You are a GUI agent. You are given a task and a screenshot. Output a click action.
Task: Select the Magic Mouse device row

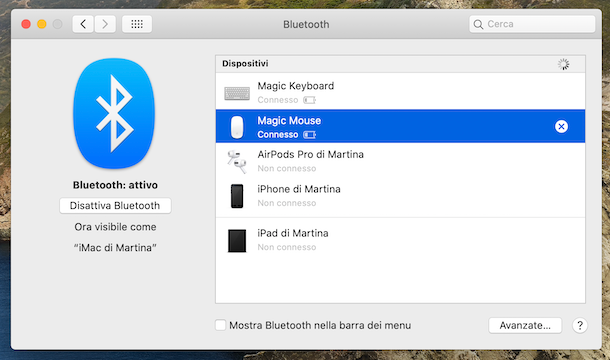pos(400,126)
